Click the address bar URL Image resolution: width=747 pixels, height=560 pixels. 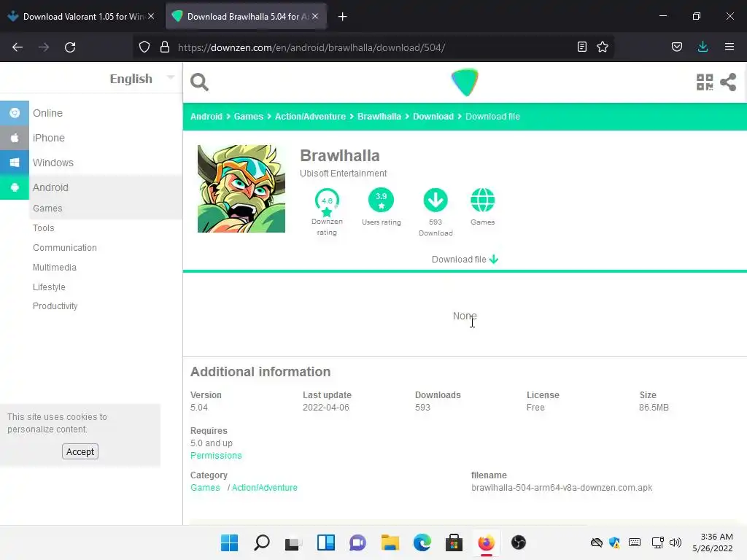311,47
